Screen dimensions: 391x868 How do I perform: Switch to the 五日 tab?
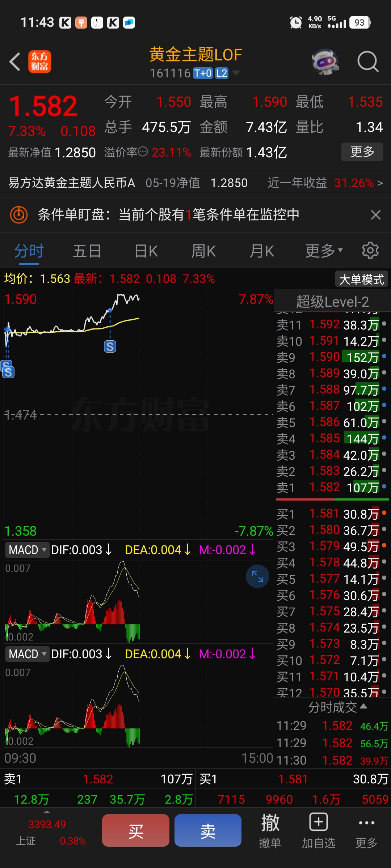[x=87, y=251]
